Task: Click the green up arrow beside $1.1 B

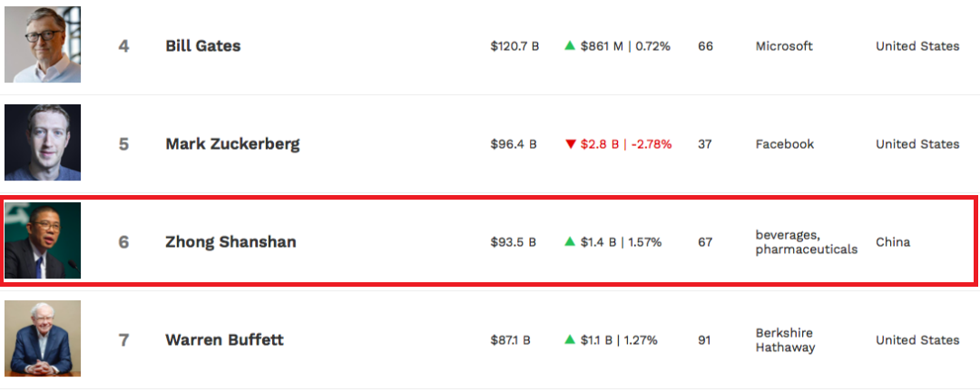Action: click(569, 340)
